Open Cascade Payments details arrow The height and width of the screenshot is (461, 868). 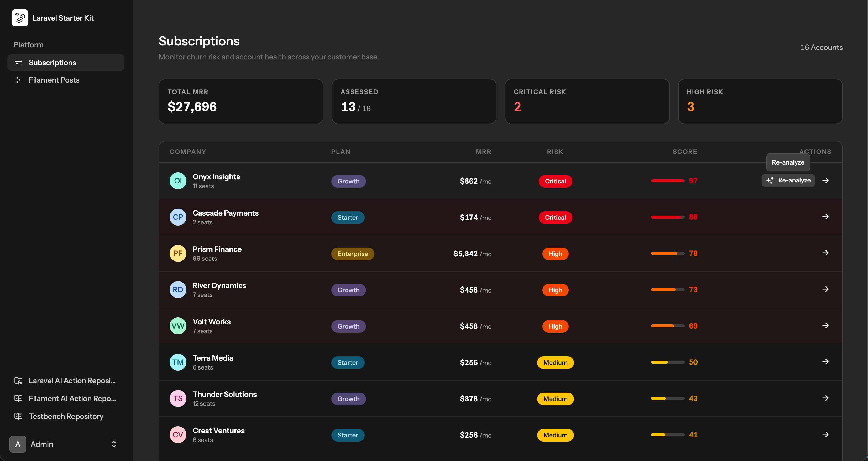coord(825,217)
